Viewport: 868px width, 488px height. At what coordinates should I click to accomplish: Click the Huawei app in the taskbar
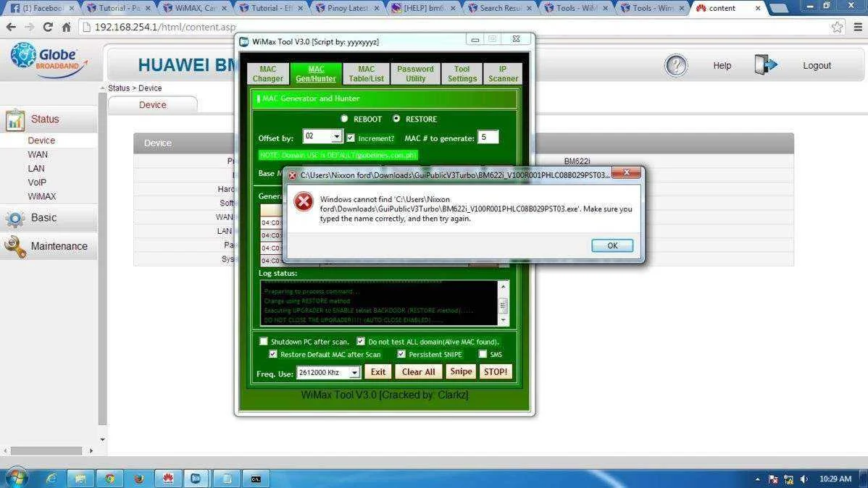coord(168,478)
